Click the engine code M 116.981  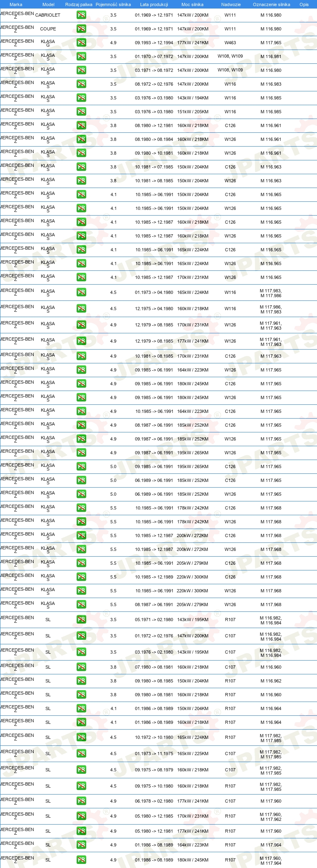point(271,56)
